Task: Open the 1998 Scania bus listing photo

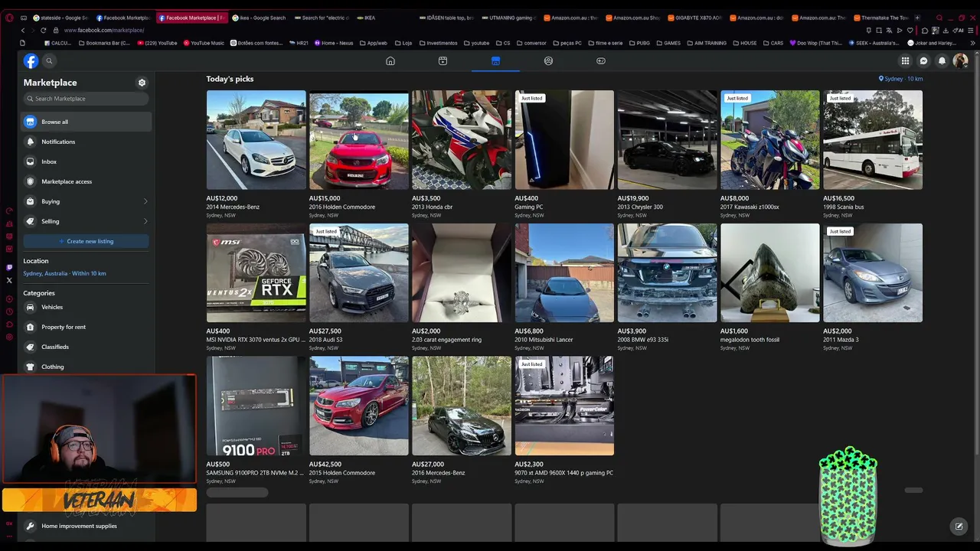Action: coord(873,140)
